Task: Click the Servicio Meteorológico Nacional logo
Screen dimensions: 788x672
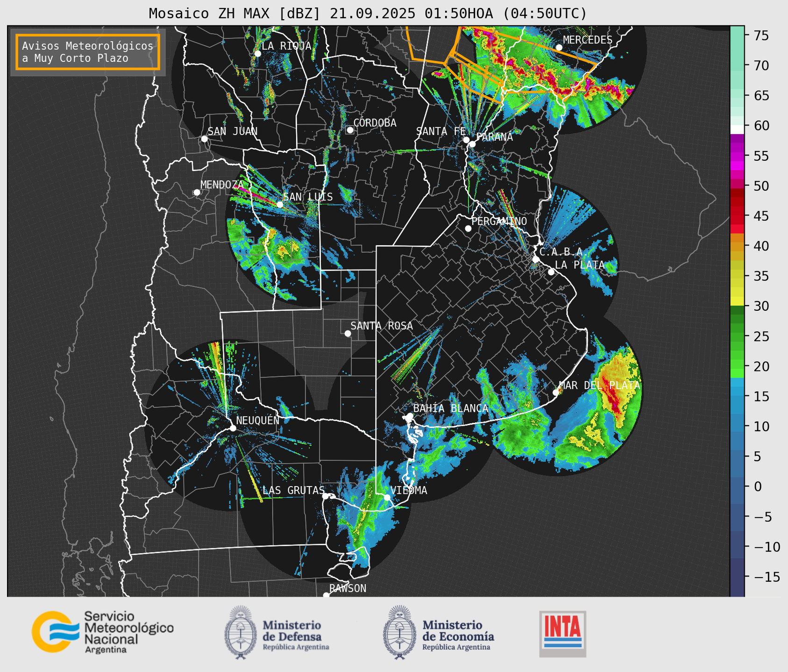Action: pos(103,632)
